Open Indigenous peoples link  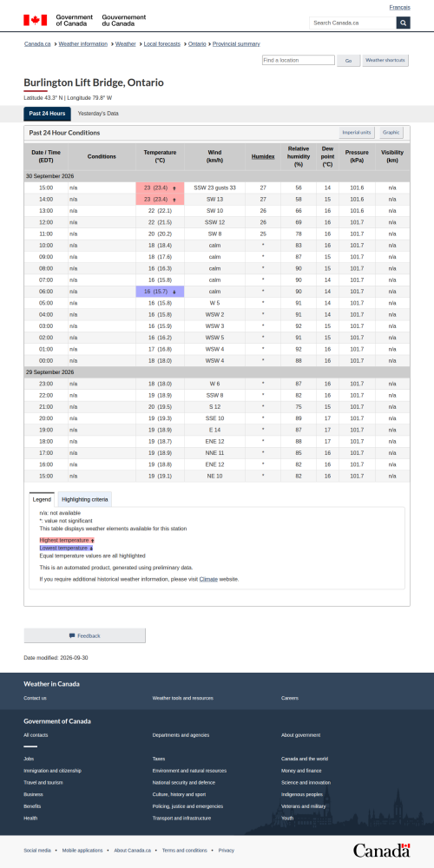point(302,794)
